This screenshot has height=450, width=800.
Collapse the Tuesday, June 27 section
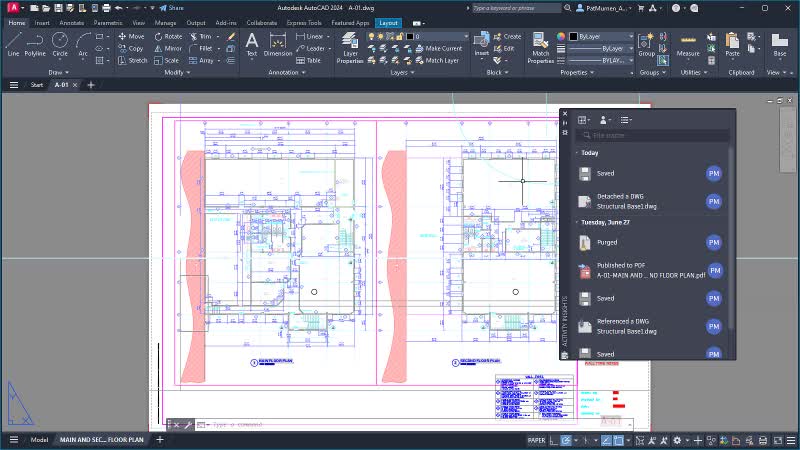point(577,222)
